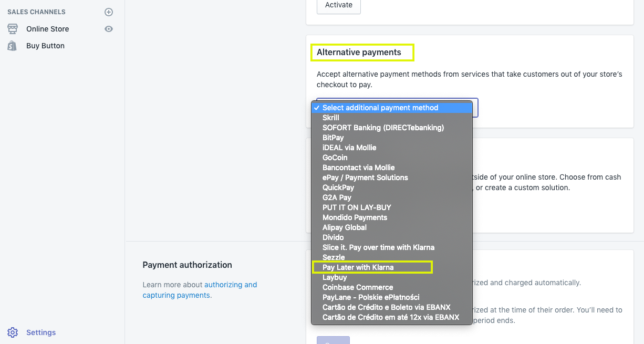Select G2A Pay option
Viewport: 644px width, 344px height.
[x=392, y=197]
